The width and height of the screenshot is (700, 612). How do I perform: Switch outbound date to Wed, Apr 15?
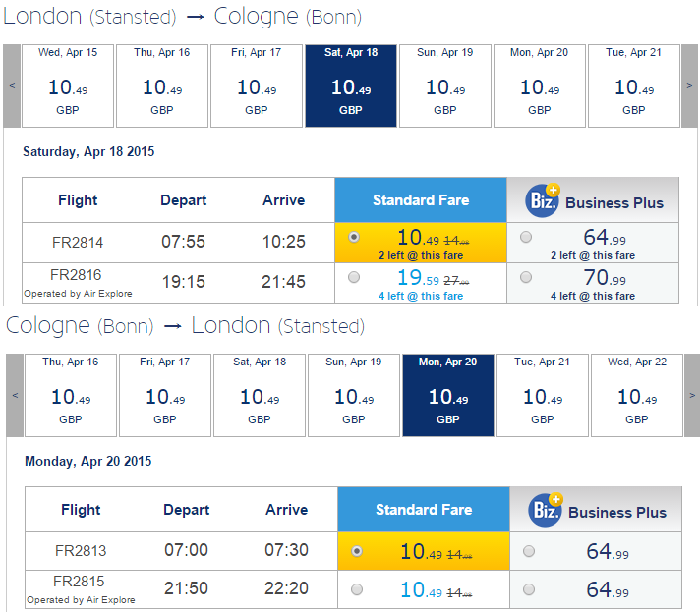click(x=68, y=85)
